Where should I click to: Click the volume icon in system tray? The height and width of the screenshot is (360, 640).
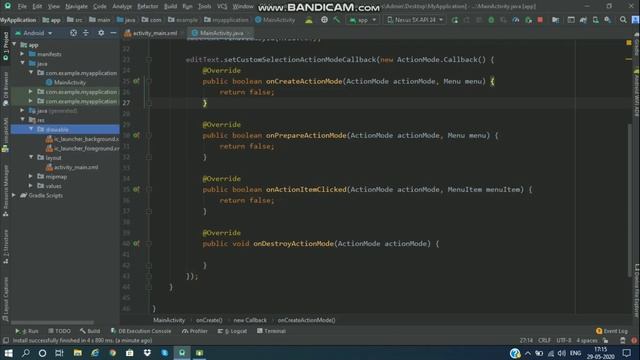click(562, 353)
